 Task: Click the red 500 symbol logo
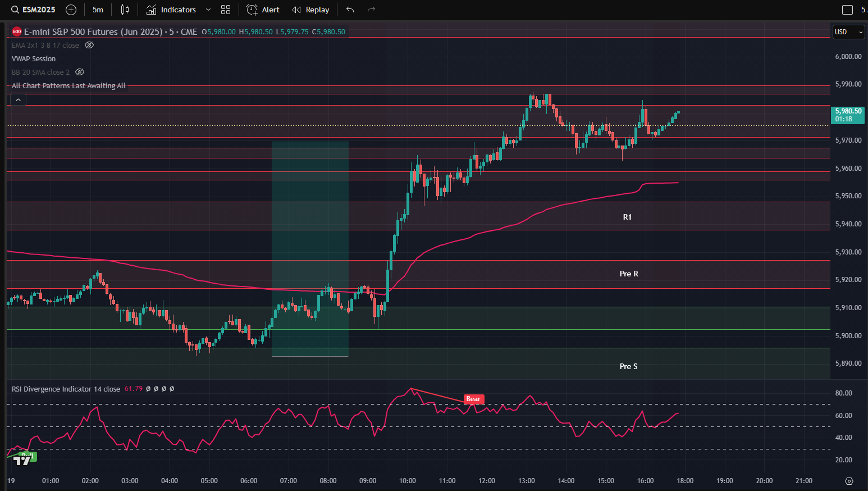pos(17,31)
